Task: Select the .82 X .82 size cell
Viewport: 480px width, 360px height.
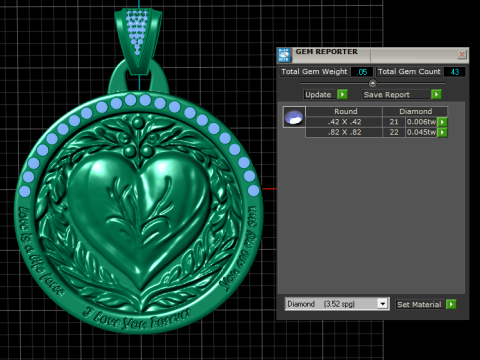Action: click(344, 132)
